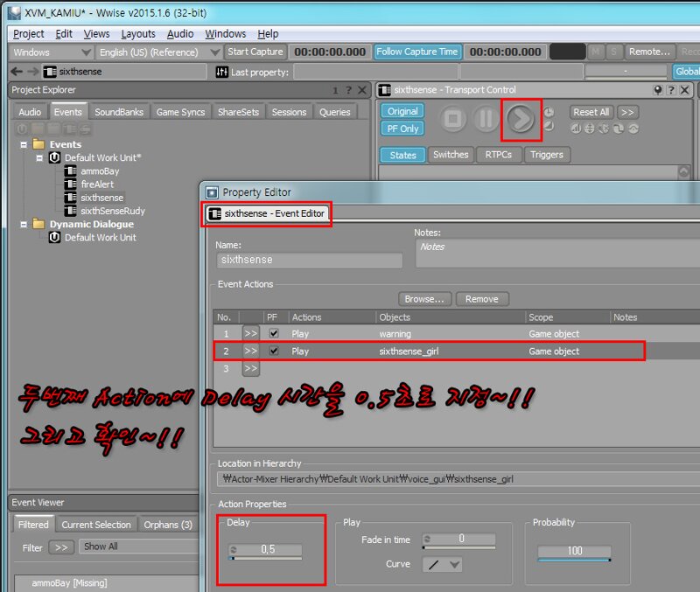
Task: Click the yellow Events folder icon
Action: 38,144
